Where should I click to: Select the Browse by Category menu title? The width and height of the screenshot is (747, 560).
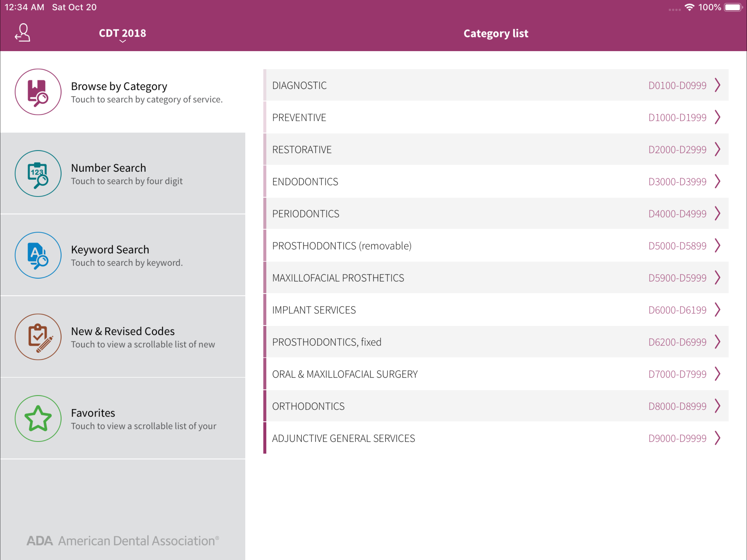click(x=119, y=86)
